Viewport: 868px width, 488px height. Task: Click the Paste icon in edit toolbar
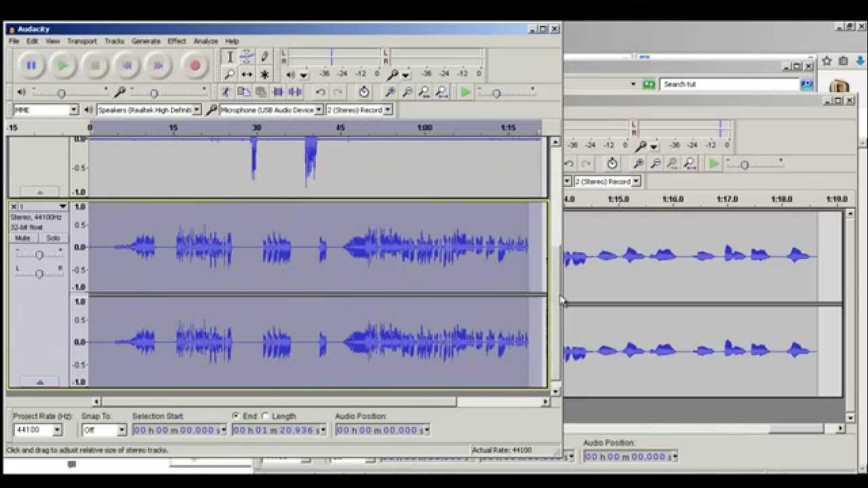pos(260,92)
